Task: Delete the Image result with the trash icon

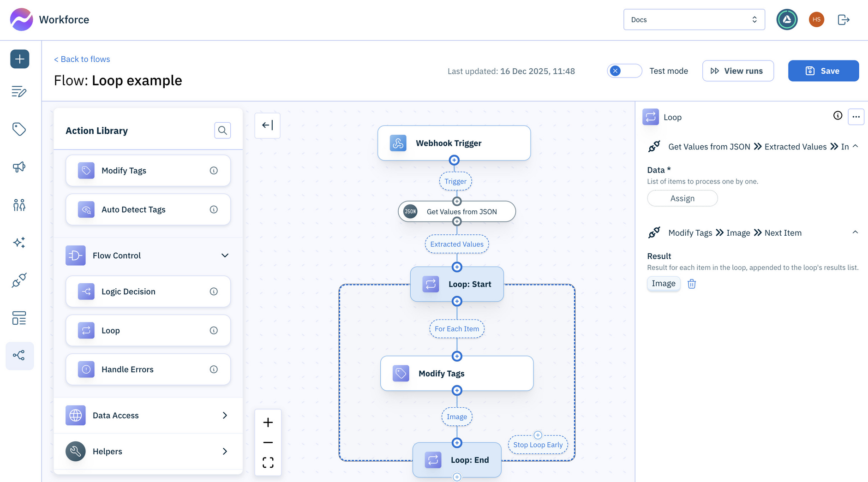Action: [691, 284]
